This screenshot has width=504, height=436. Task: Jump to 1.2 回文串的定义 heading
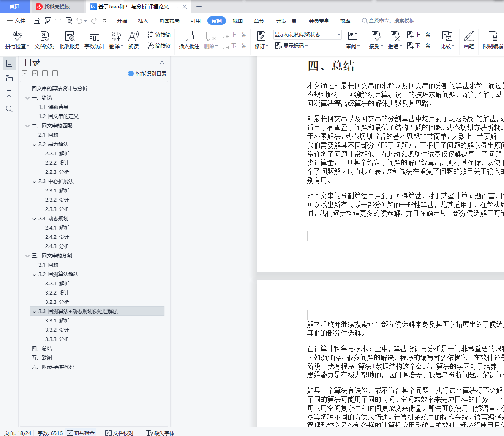tap(58, 116)
